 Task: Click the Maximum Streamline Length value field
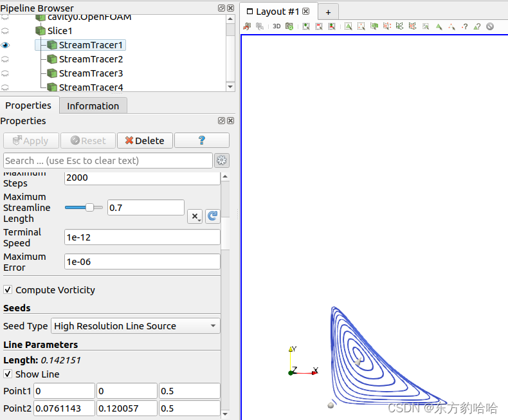coord(146,207)
